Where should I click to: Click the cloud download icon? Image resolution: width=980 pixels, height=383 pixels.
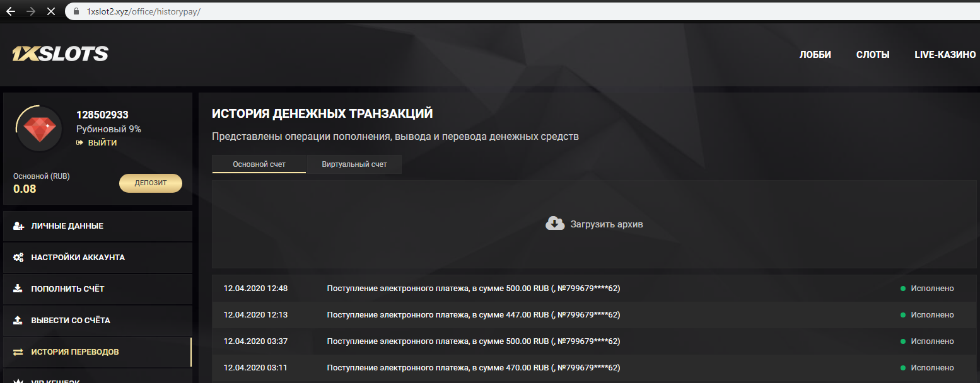coord(555,224)
